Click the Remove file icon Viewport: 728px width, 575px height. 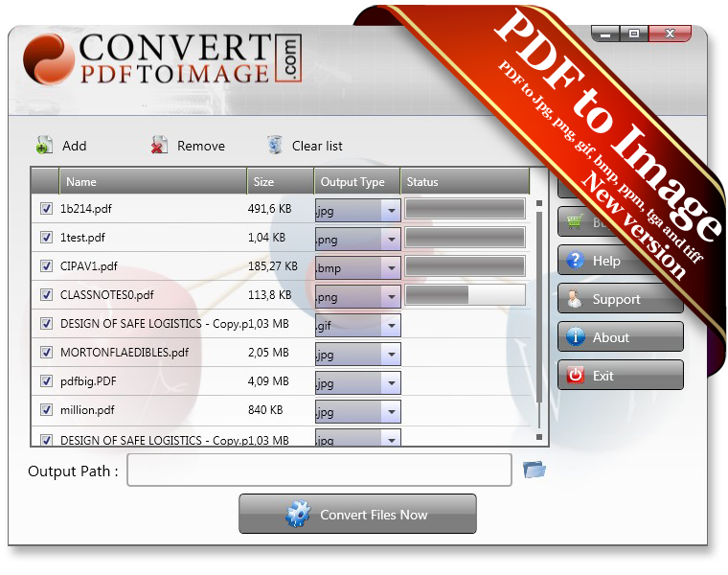click(159, 146)
